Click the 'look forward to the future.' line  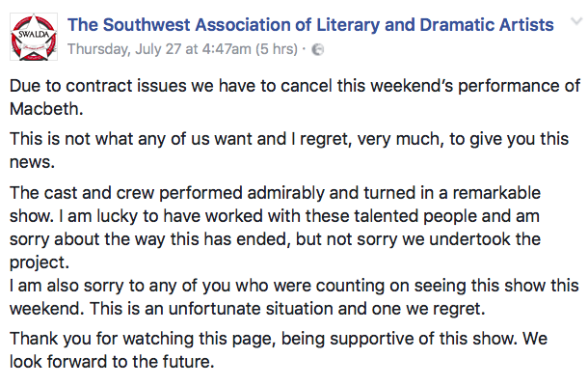pos(112,362)
